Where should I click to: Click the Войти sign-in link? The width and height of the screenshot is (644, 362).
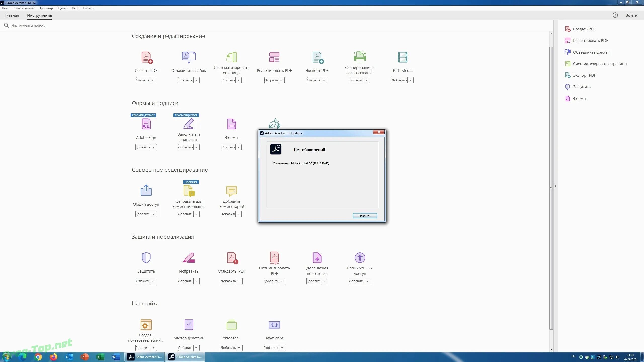pyautogui.click(x=631, y=15)
